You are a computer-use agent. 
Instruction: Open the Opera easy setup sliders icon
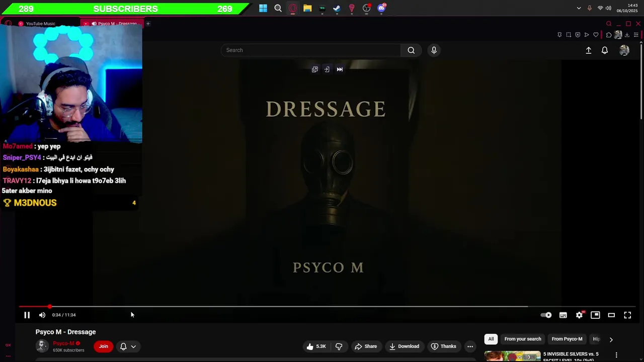tap(636, 35)
